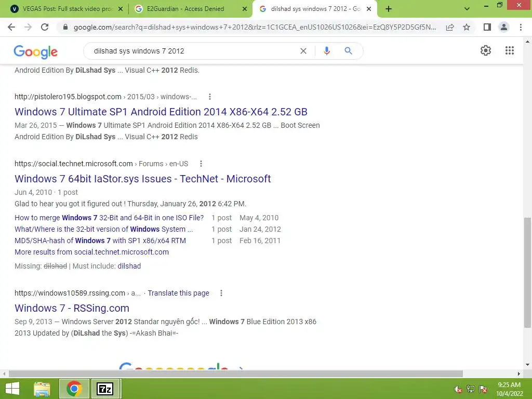Click the lock icon in address bar
532x399 pixels.
pos(65,27)
